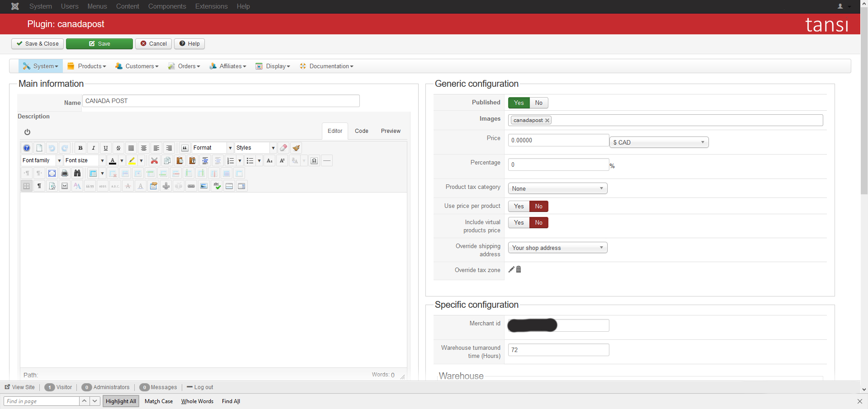This screenshot has height=409, width=868.
Task: Click the subscript icon
Action: (x=269, y=160)
